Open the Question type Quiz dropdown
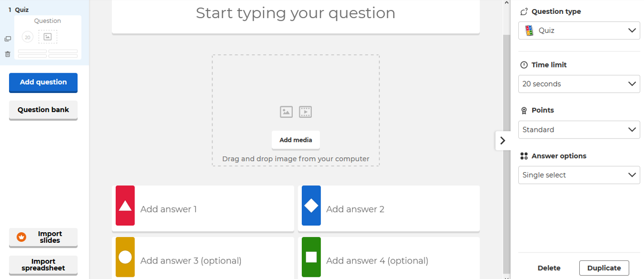Viewport: 644px width, 279px height. pyautogui.click(x=579, y=31)
